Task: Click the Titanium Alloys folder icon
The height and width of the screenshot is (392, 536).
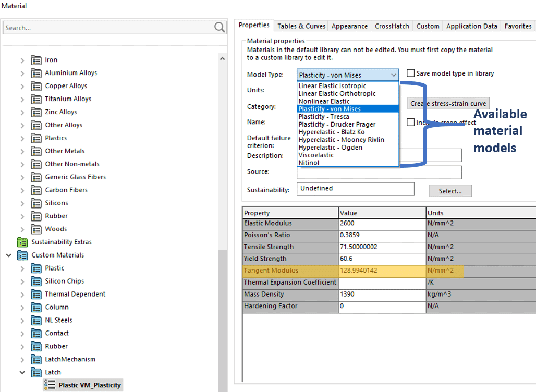Action: (36, 99)
